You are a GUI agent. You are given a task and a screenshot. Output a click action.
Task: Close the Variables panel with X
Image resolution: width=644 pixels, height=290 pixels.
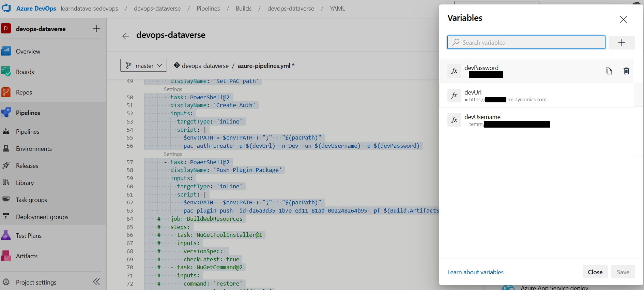click(623, 19)
